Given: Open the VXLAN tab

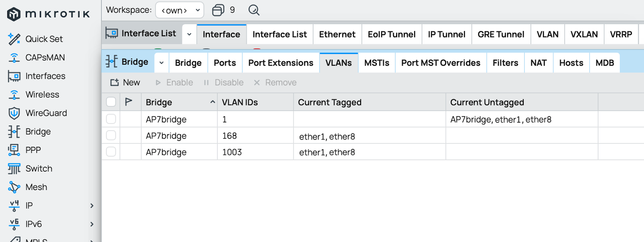Looking at the screenshot, I should tap(584, 34).
